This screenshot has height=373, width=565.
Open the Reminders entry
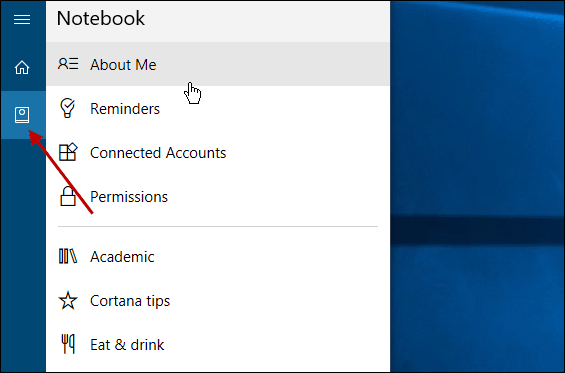tap(218, 108)
